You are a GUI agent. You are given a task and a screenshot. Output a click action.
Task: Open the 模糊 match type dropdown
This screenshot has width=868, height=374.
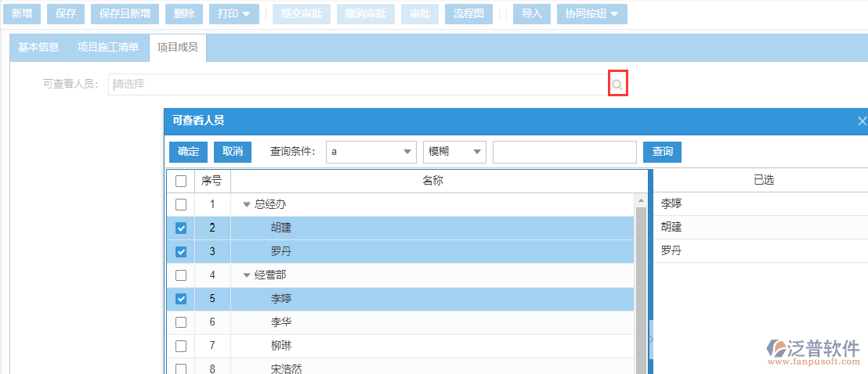click(454, 152)
